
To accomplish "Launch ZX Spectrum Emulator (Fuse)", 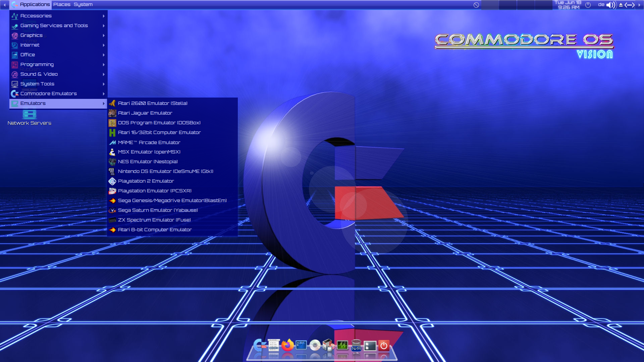I will point(154,220).
